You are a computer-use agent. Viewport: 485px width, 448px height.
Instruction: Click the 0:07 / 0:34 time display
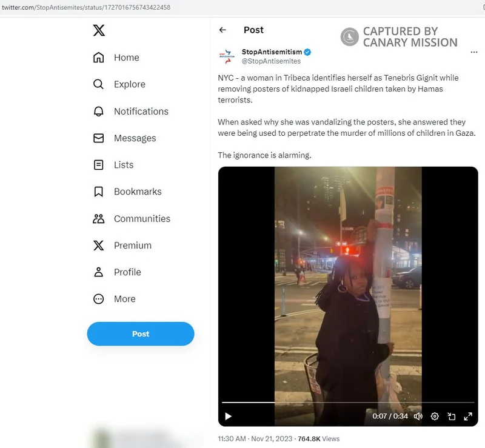coord(390,416)
